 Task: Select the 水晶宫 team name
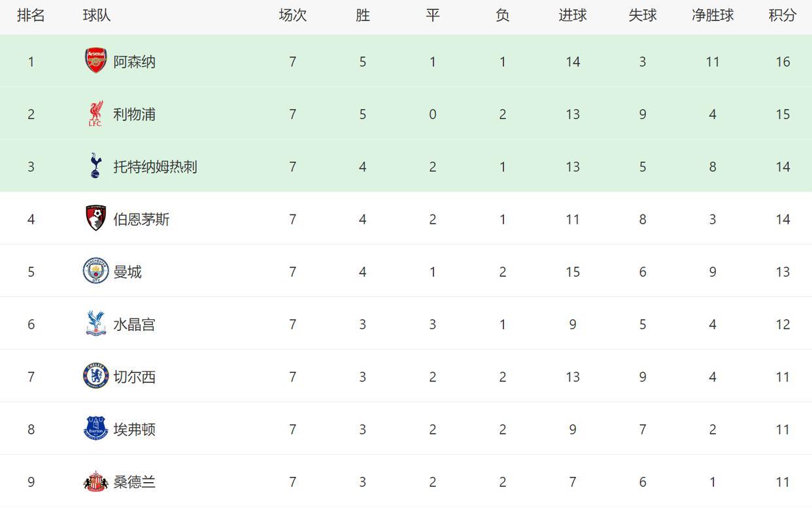coord(135,324)
